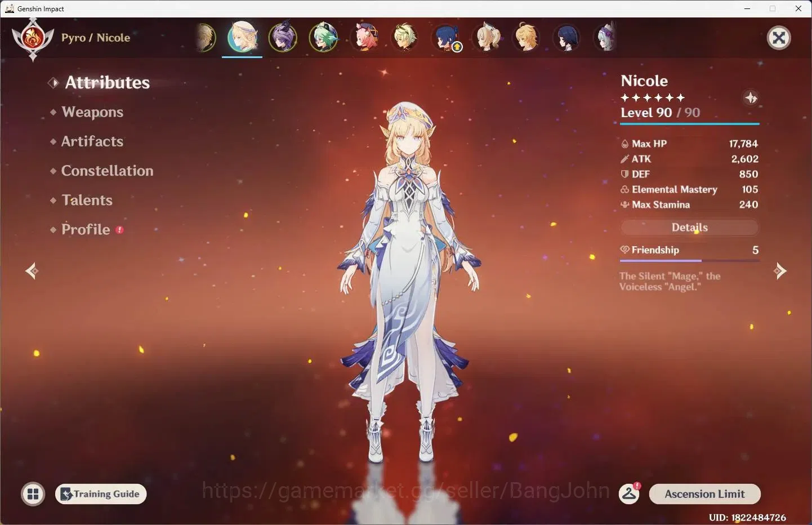The image size is (812, 525).
Task: Minimize the Genshin Impact window
Action: [747, 8]
